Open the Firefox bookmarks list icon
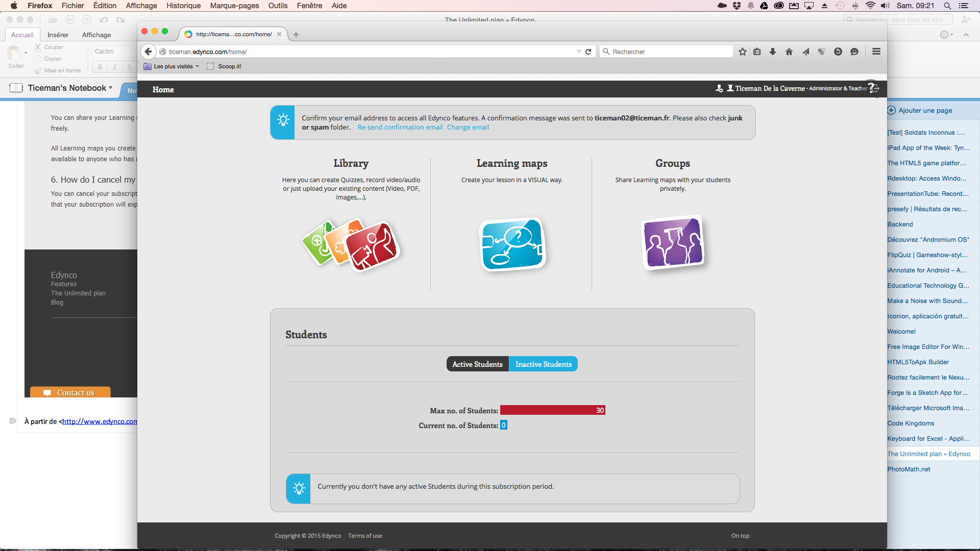 click(757, 52)
